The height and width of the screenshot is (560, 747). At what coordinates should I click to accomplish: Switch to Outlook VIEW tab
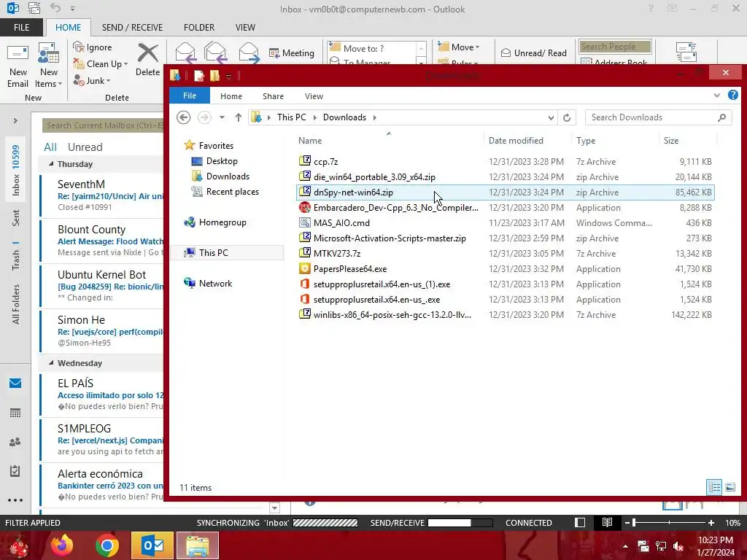[245, 27]
